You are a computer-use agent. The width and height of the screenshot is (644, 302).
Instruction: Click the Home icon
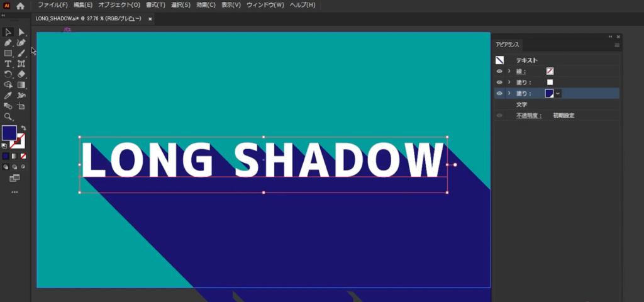coord(20,6)
